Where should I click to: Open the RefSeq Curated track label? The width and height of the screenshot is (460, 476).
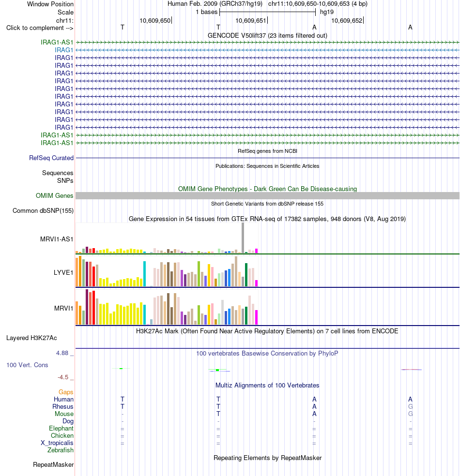(x=51, y=158)
